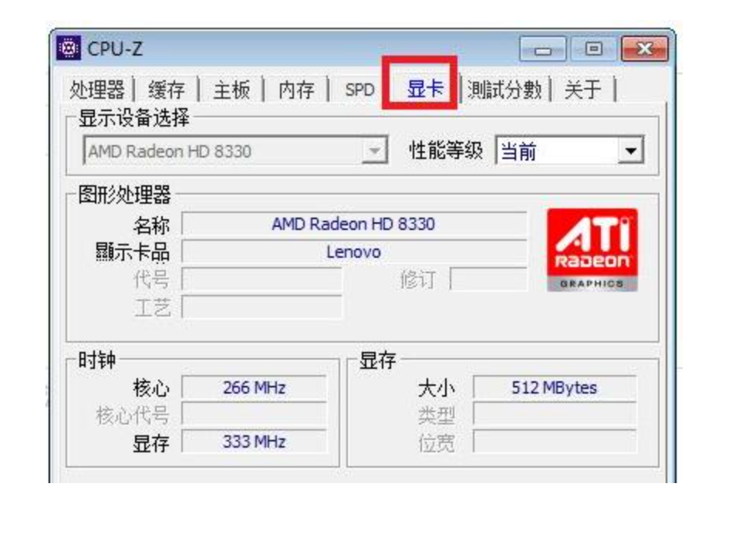The width and height of the screenshot is (756, 541).
Task: Click the 显示卡品 field showing Lenovo
Action: coord(353,252)
